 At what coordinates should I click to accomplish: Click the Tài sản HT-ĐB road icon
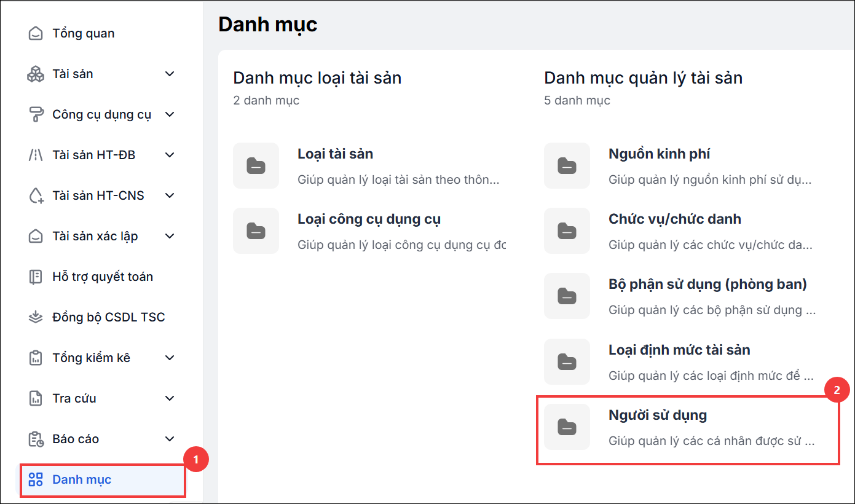click(36, 155)
